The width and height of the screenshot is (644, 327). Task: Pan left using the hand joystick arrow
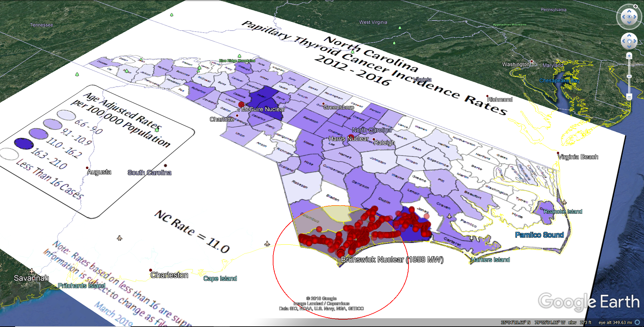click(x=624, y=41)
